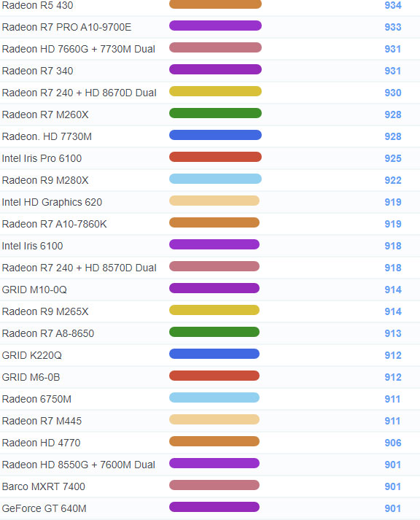Open Intel HD Graphics 620 entry
This screenshot has width=420, height=520.
pos(52,202)
